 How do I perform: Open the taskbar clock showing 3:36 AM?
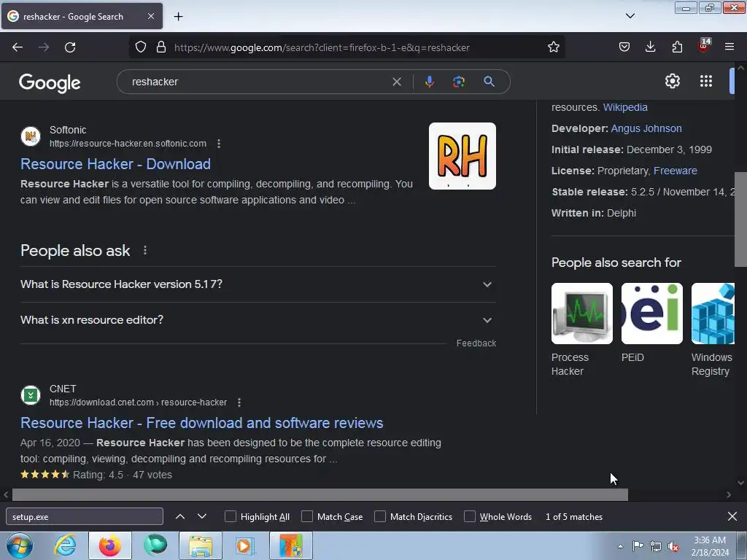click(x=710, y=546)
